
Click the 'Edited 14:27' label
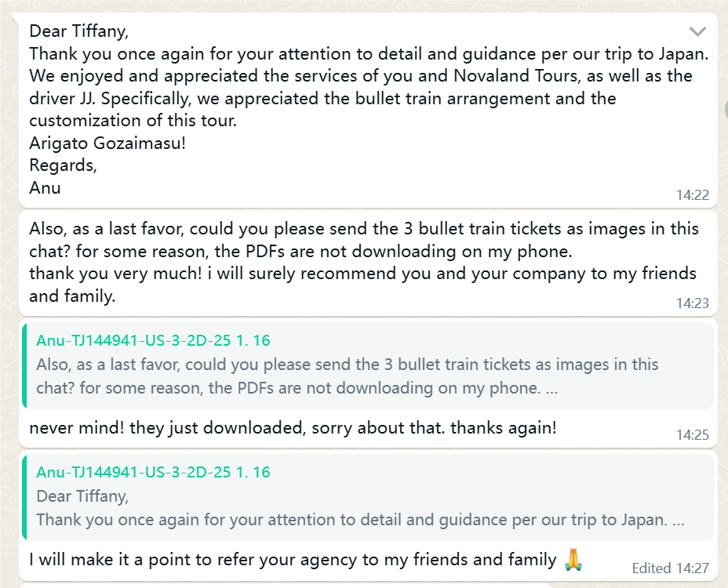[671, 568]
